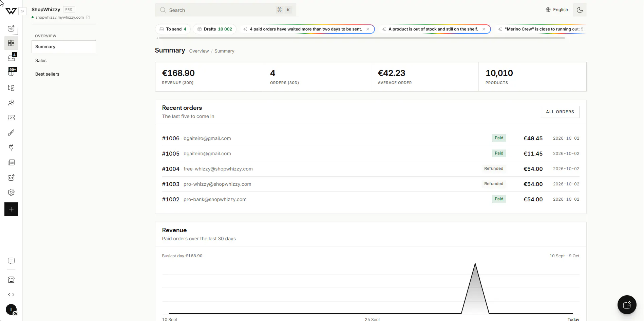Viewport: 644px width, 321px height.
Task: Toggle dark mode with the moon button
Action: tap(580, 10)
